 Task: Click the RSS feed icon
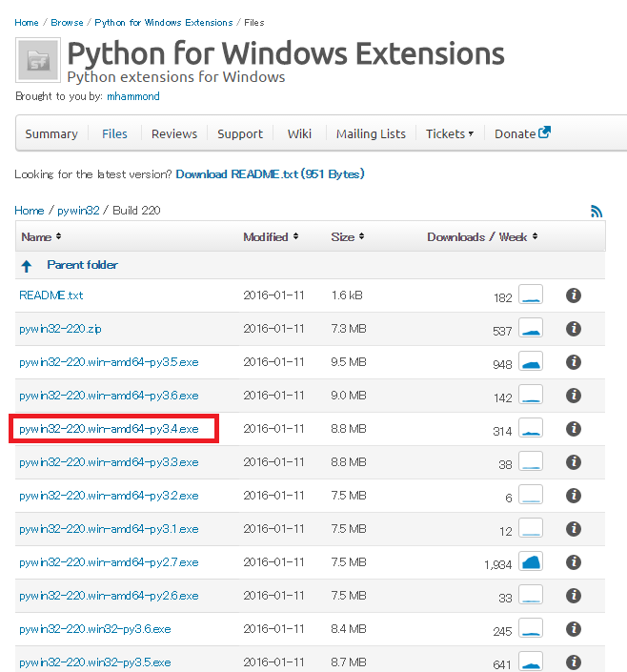597,212
